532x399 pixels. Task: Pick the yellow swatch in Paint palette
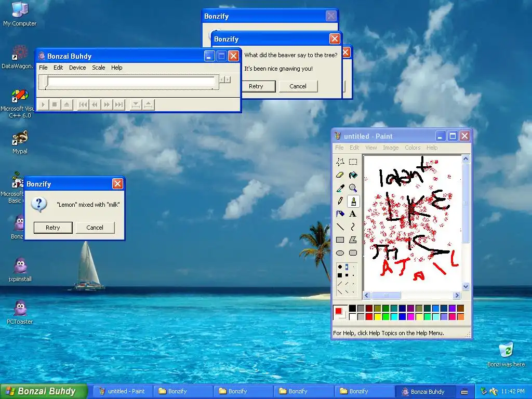[x=377, y=316]
